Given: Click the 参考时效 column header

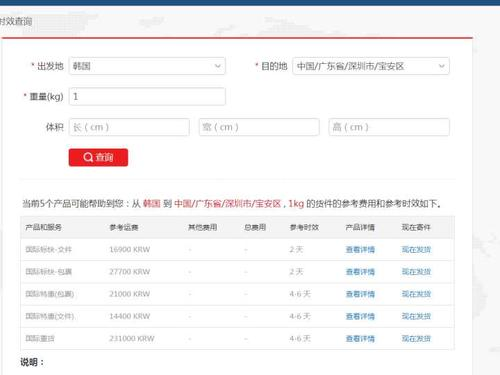Looking at the screenshot, I should pos(304,227).
